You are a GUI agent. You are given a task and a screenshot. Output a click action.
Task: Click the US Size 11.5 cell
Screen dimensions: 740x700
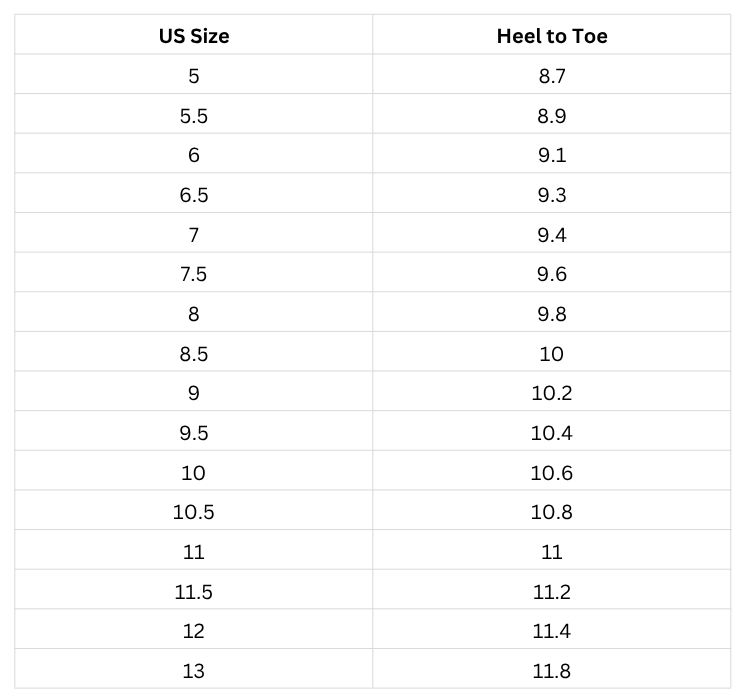pyautogui.click(x=194, y=592)
